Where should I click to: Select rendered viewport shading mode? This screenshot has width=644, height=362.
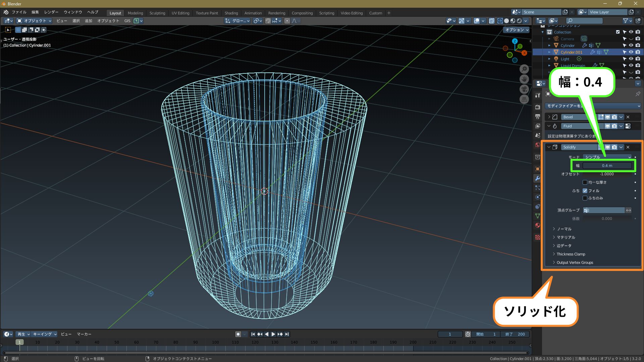[519, 21]
